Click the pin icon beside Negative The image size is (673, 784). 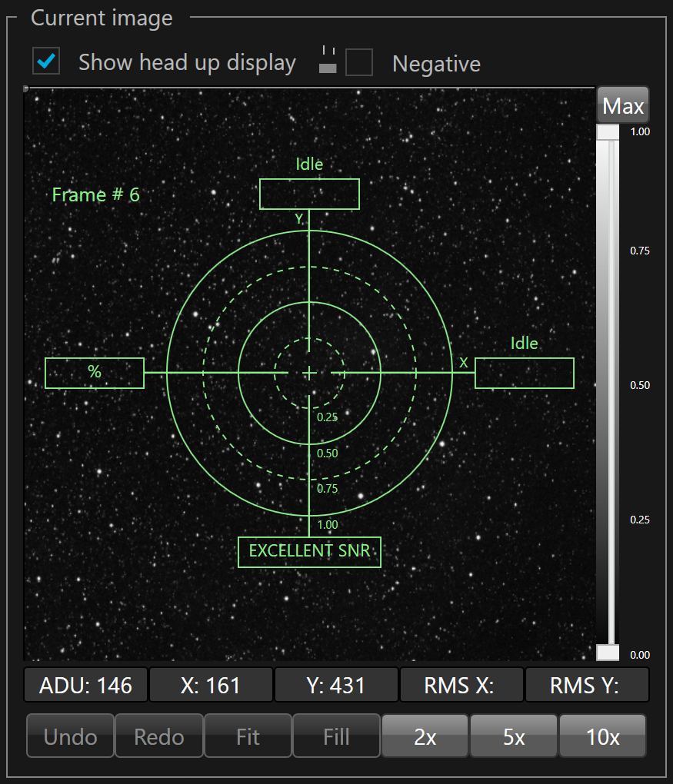(328, 59)
